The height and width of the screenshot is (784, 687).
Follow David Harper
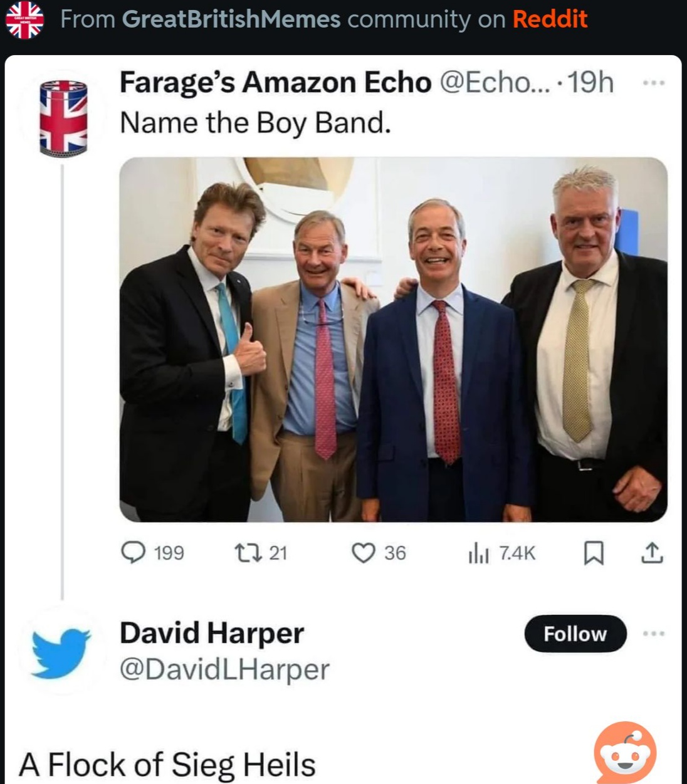tap(575, 634)
